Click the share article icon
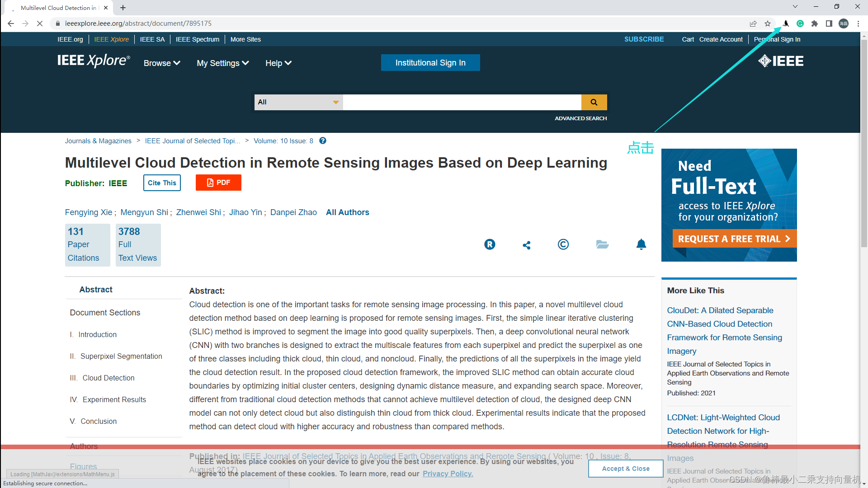The height and width of the screenshot is (488, 868). (x=527, y=245)
